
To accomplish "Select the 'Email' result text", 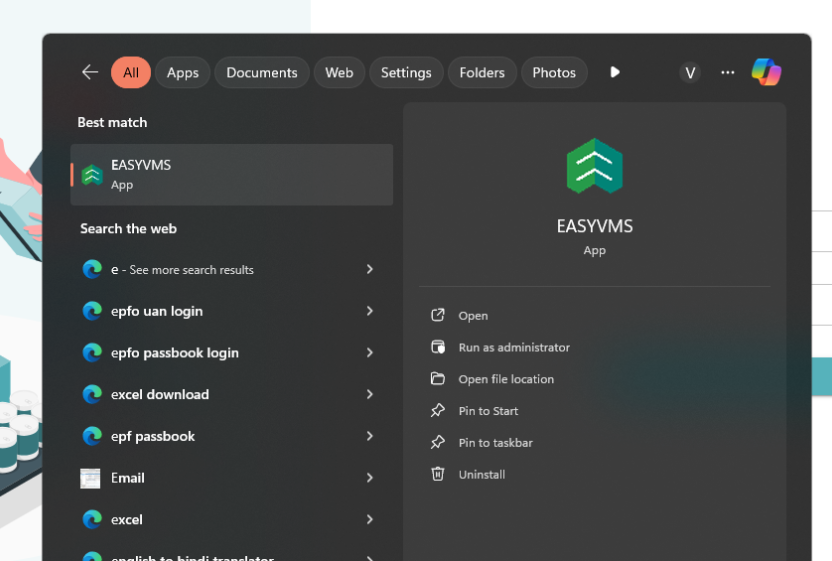I will click(127, 478).
